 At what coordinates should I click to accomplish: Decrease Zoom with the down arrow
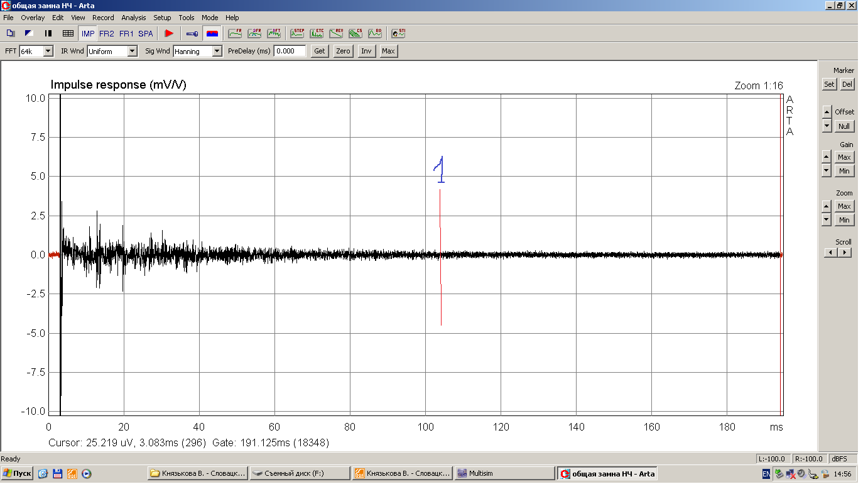click(827, 220)
